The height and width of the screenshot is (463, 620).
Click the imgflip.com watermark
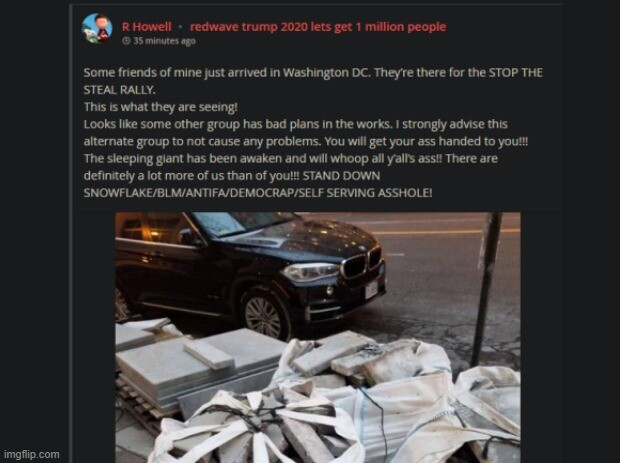pos(32,454)
